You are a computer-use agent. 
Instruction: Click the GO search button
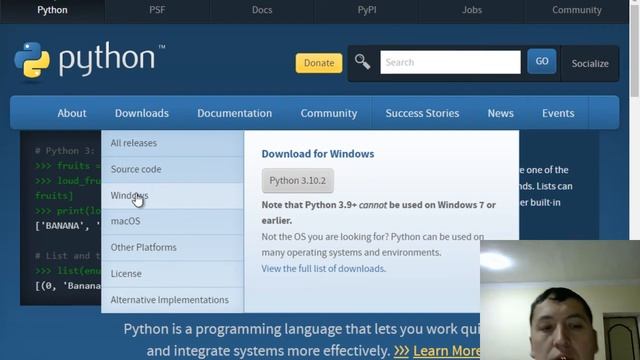point(542,61)
